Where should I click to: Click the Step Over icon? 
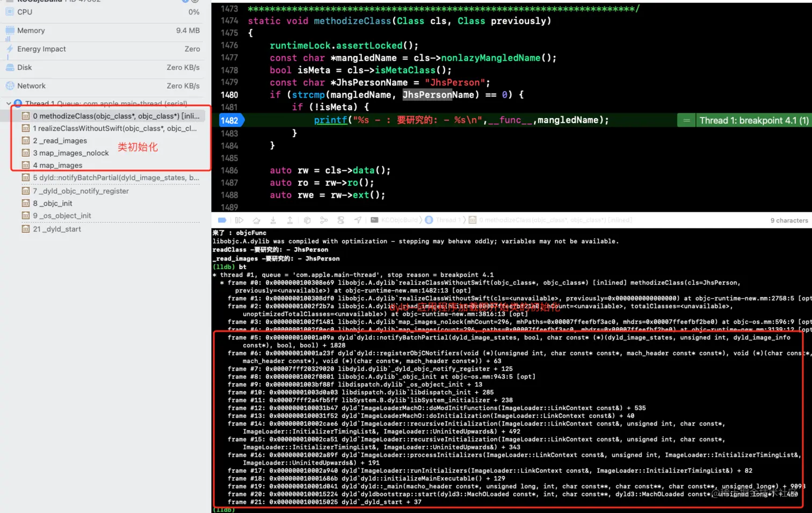pos(257,220)
